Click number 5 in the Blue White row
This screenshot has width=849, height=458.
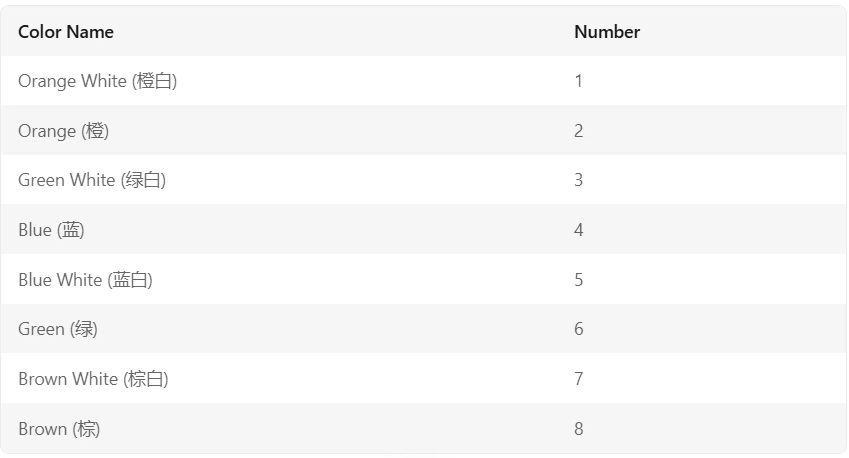578,280
